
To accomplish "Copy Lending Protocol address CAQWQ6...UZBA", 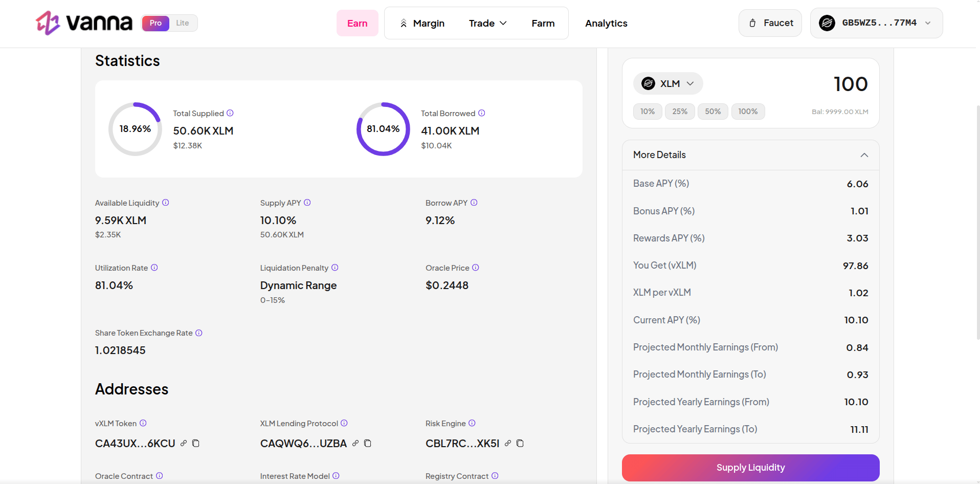I will point(368,443).
